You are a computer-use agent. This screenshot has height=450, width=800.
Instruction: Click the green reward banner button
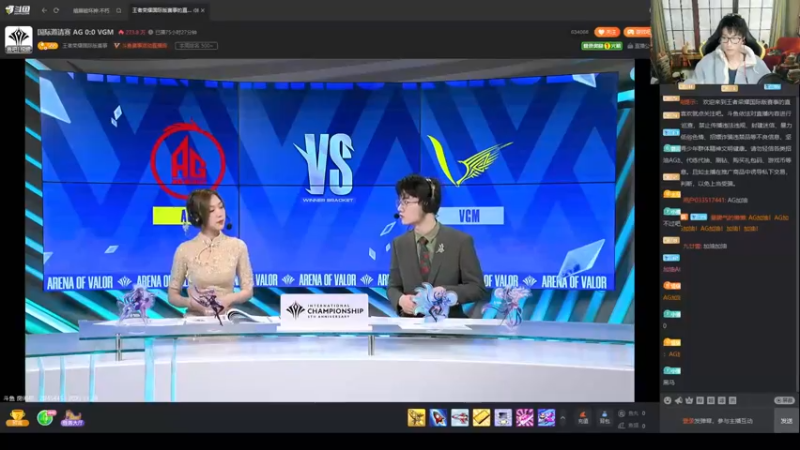click(602, 46)
